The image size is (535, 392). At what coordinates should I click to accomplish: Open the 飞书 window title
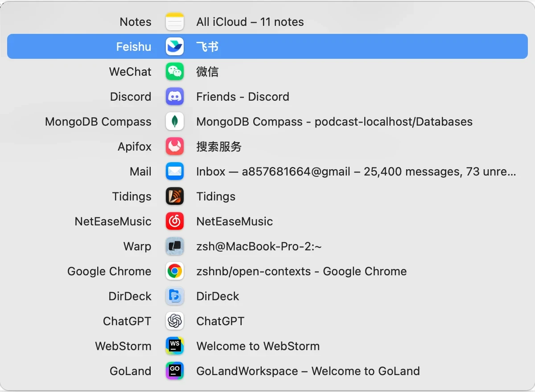pos(207,47)
